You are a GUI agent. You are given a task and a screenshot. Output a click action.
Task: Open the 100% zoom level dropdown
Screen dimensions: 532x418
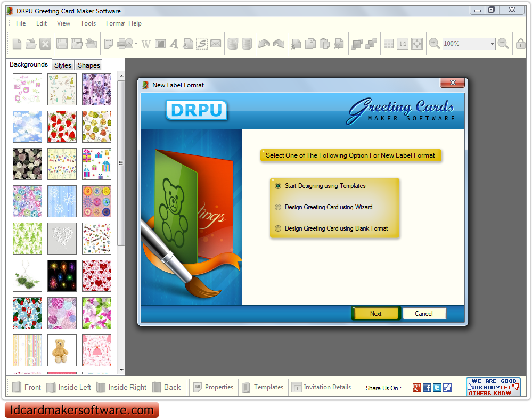(x=492, y=44)
